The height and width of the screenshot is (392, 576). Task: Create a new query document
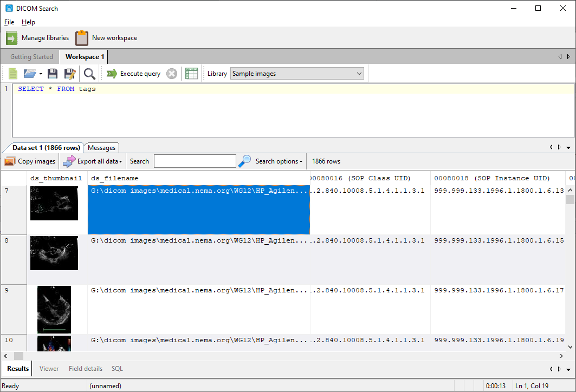11,73
